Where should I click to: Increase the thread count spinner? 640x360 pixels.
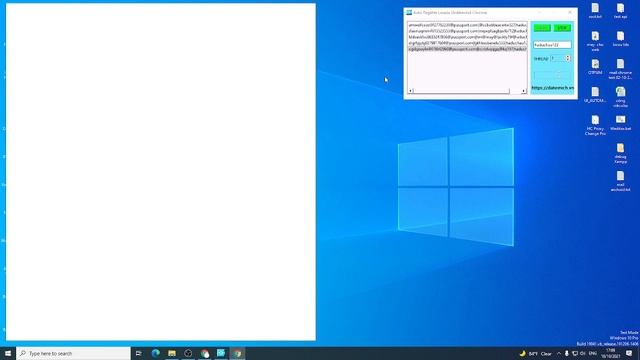568,57
